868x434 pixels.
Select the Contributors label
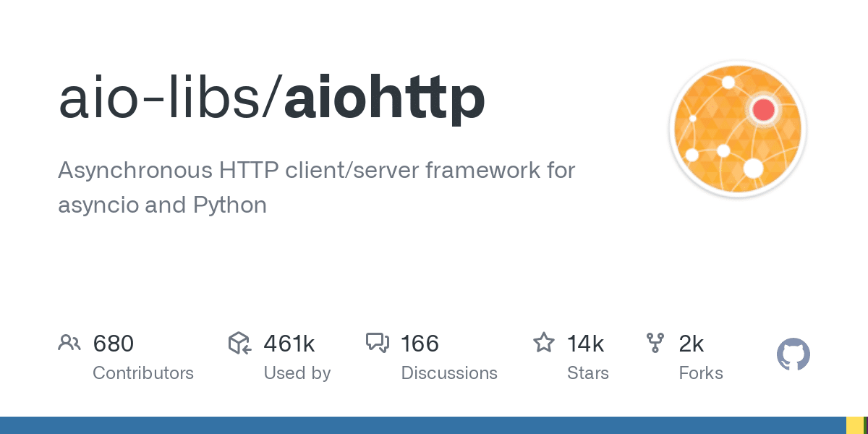pyautogui.click(x=143, y=373)
